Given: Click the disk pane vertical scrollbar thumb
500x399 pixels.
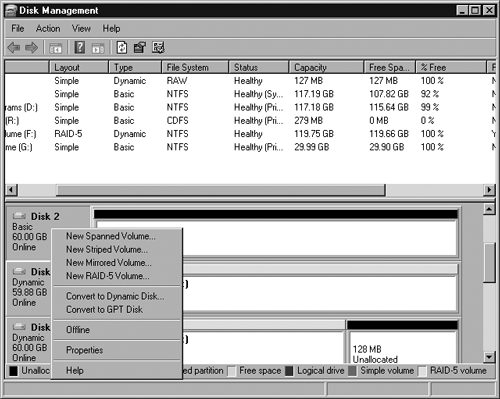Looking at the screenshot, I should coord(489,263).
